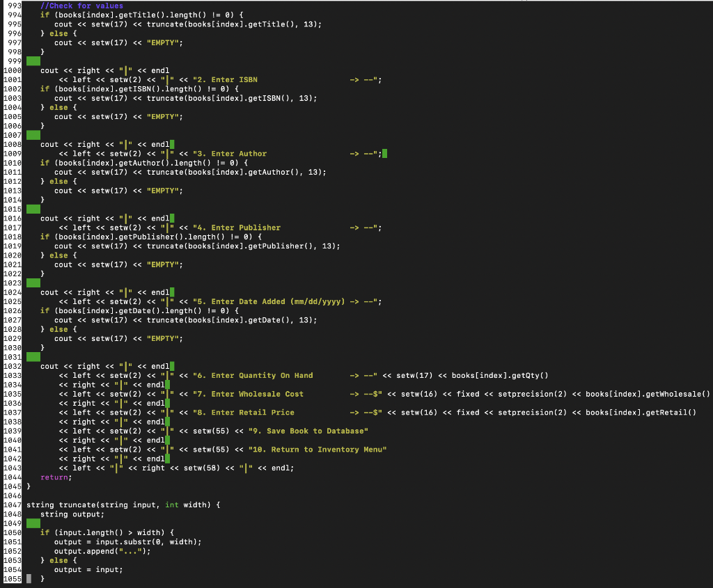Click the green gutter marker at line 1007
Image resolution: width=713 pixels, height=588 pixels.
coord(32,135)
